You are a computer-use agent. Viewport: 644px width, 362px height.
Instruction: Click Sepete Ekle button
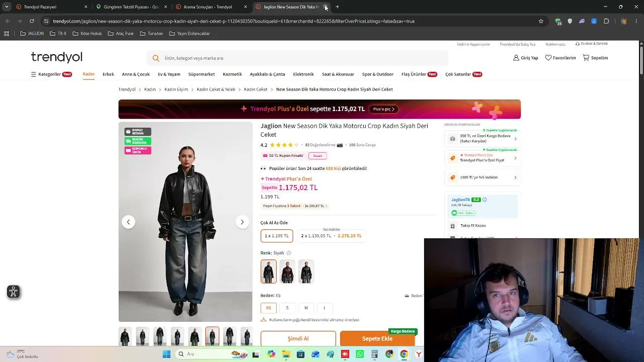click(377, 339)
